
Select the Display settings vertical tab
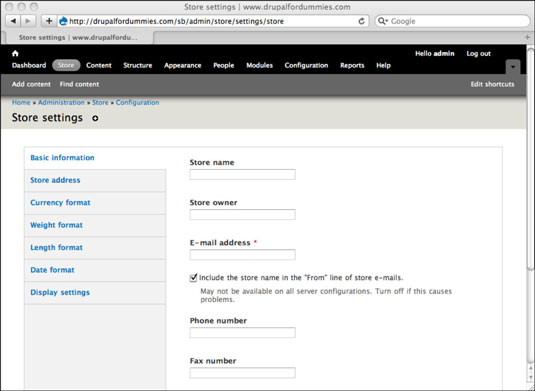tap(95, 293)
